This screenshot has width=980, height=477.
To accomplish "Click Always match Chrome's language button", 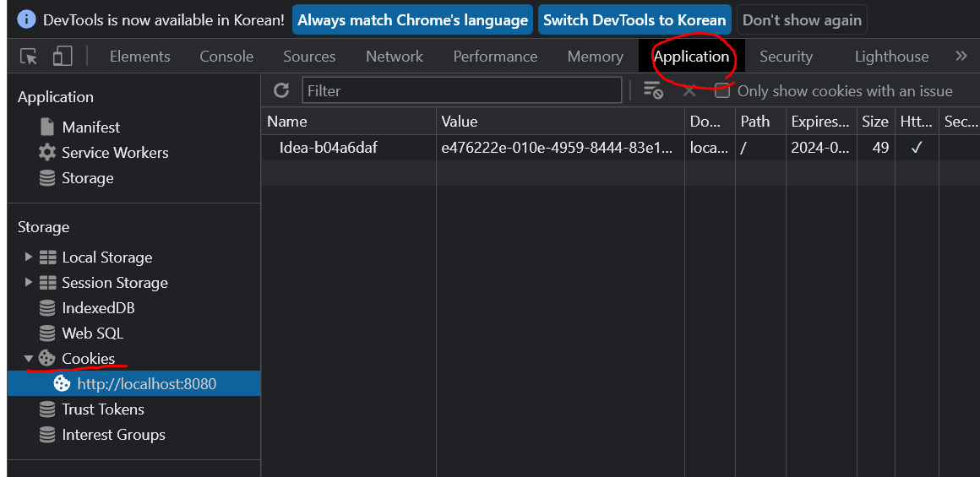I will tap(412, 20).
